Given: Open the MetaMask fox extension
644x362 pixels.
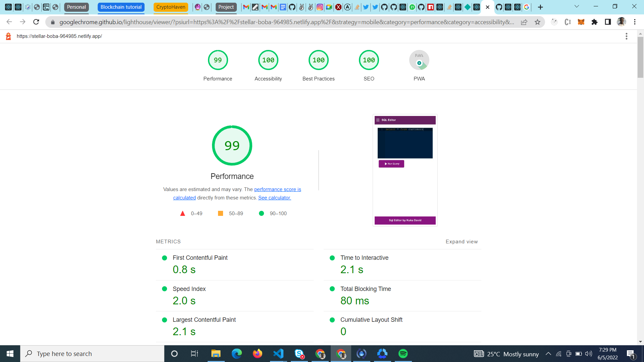Looking at the screenshot, I should coord(581,22).
